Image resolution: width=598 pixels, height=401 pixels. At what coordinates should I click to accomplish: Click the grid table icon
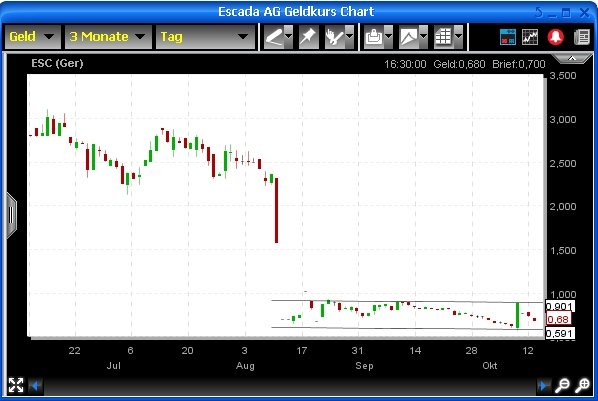(444, 37)
